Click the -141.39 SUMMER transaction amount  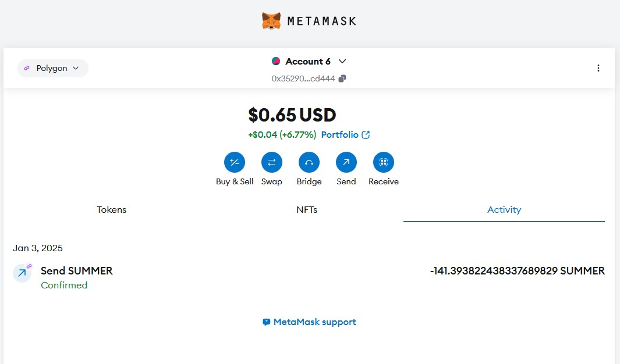click(x=517, y=271)
